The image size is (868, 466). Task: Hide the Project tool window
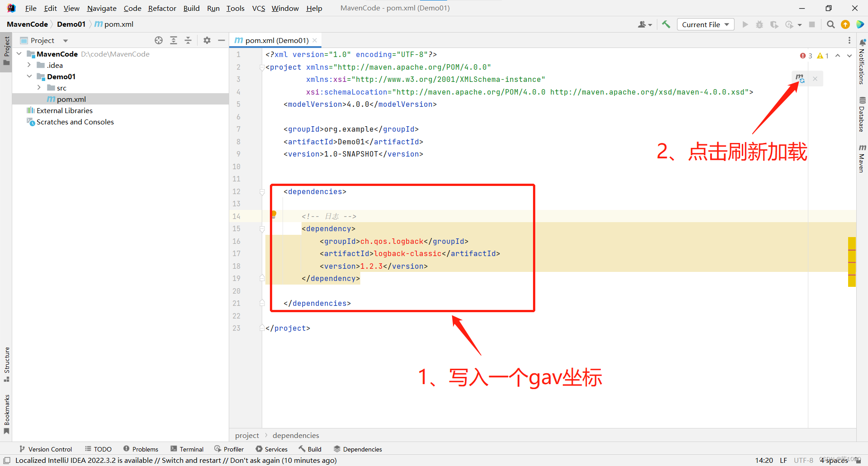click(222, 40)
